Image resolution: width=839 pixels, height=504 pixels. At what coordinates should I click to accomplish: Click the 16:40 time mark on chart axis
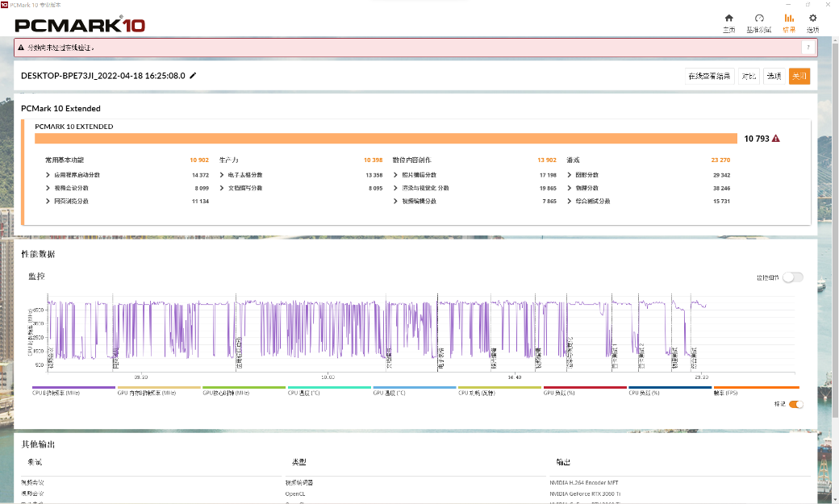click(514, 377)
